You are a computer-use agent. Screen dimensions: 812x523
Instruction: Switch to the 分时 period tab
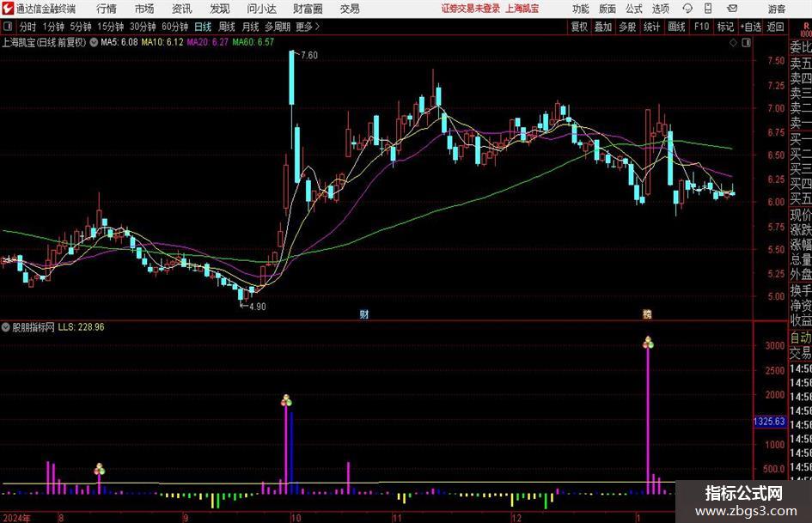point(28,27)
